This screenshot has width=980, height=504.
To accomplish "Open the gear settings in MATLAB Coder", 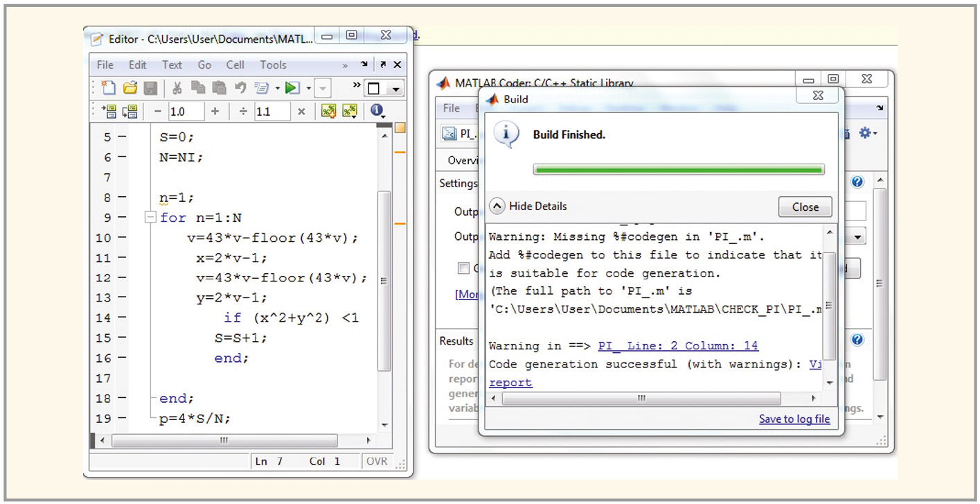I will (866, 133).
